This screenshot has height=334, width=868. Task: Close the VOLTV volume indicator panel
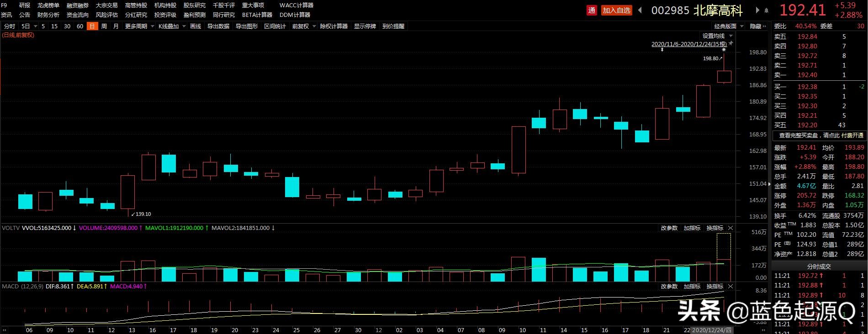click(x=730, y=228)
